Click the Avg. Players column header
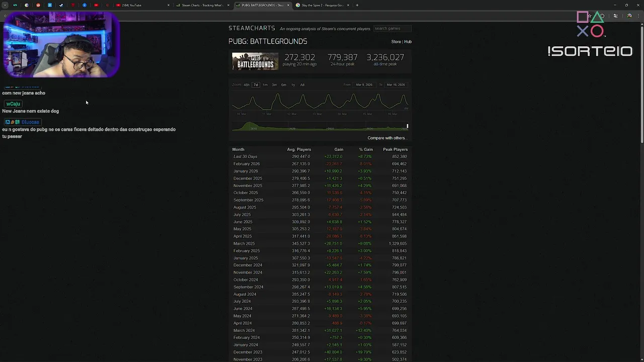 (x=299, y=149)
